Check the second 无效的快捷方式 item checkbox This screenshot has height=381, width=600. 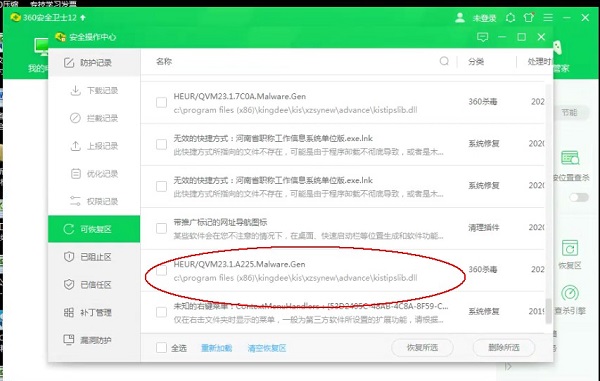(161, 186)
